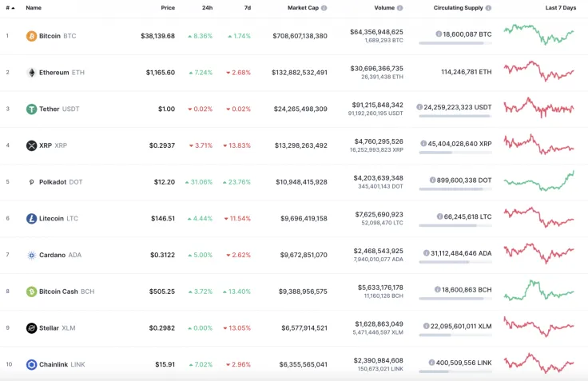Viewport: 588px width, 381px height.
Task: Open the Bitcoin BTC page link
Action: (x=58, y=36)
